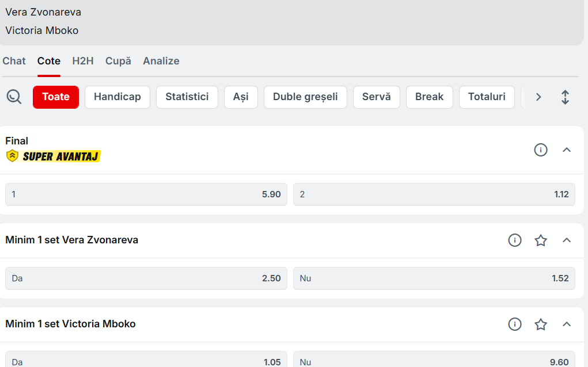This screenshot has width=588, height=367.
Task: Collapse the Final market section
Action: tap(566, 150)
